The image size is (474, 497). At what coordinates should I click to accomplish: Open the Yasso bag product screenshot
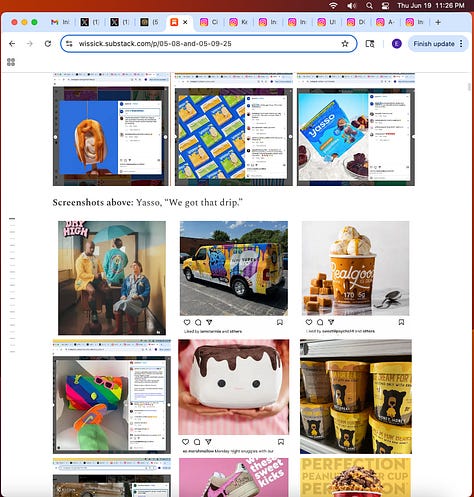click(x=356, y=129)
